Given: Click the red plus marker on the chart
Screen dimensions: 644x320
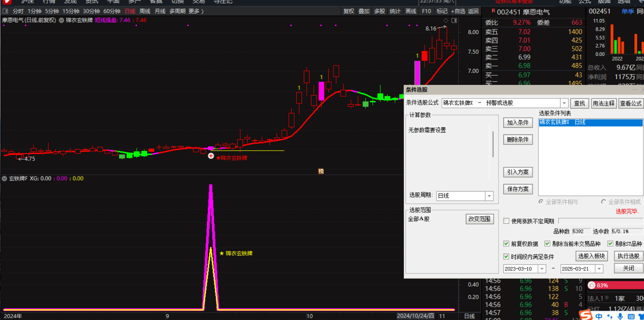Looking at the screenshot, I should click(211, 156).
